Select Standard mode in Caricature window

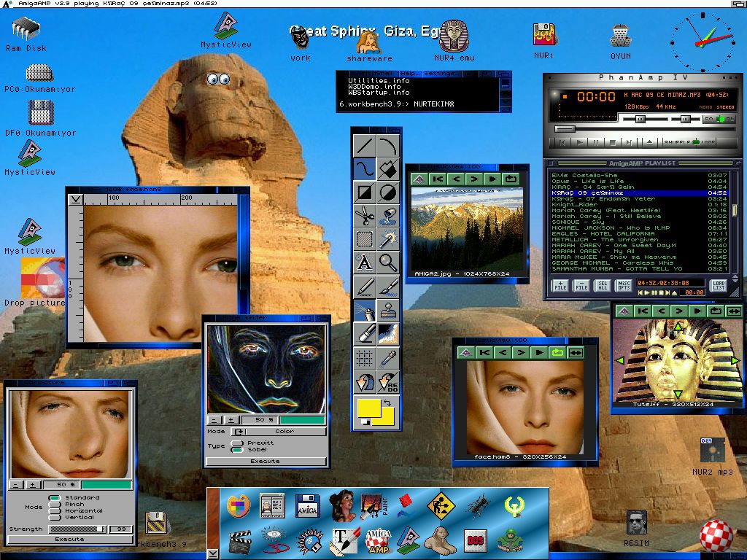tap(55, 497)
